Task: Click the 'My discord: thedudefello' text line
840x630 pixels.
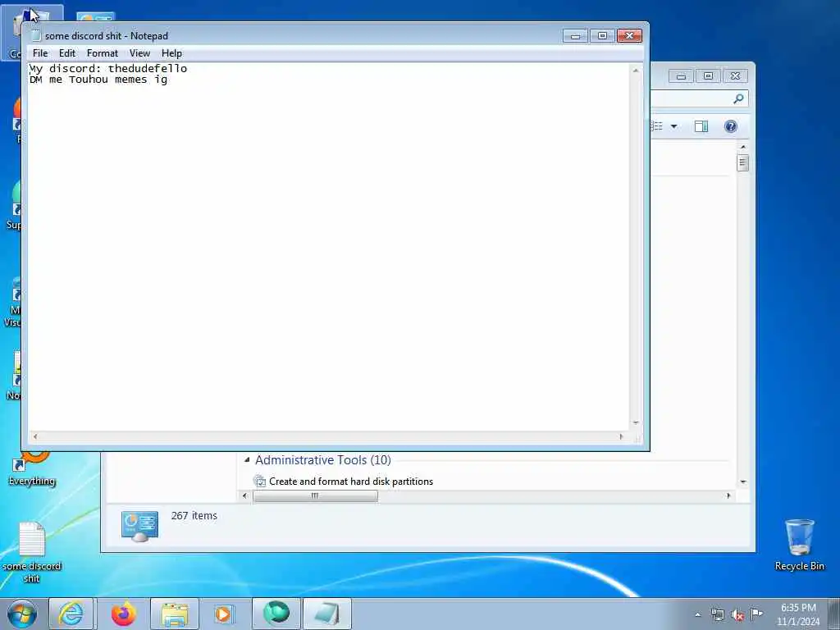Action: (x=108, y=69)
